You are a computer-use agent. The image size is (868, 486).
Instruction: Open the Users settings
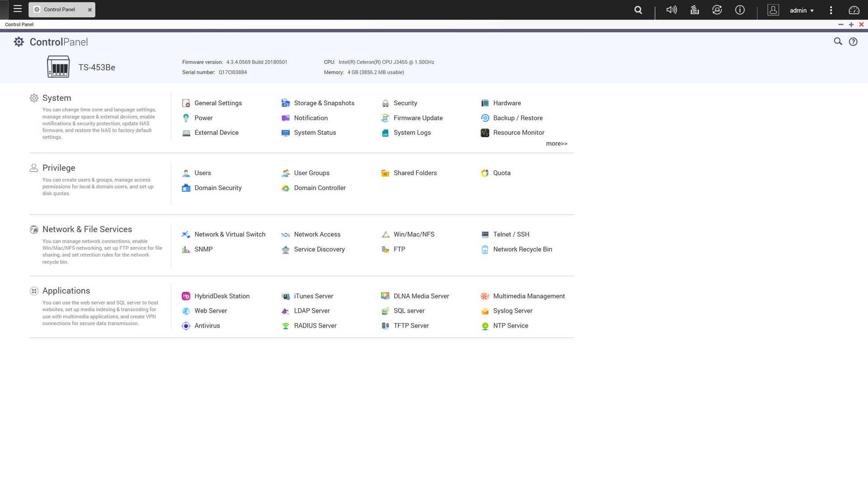(x=196, y=173)
